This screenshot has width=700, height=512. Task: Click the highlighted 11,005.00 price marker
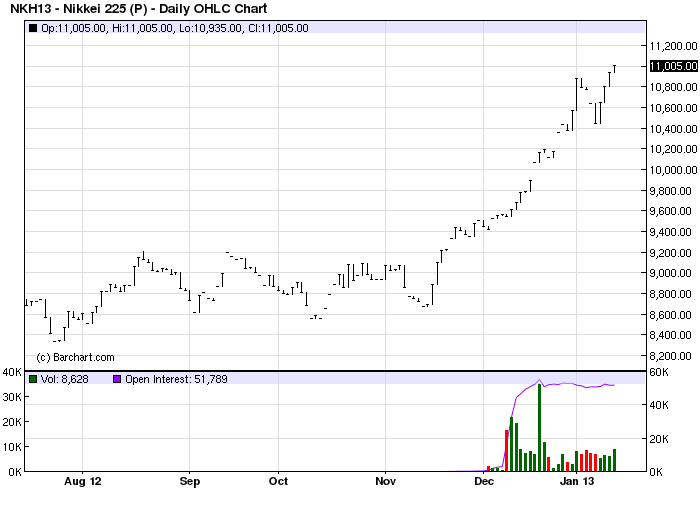coord(673,66)
